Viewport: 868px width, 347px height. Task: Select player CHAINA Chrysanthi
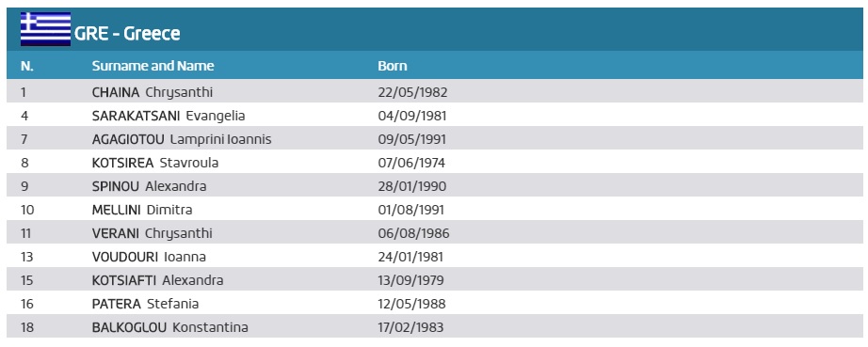[x=153, y=92]
